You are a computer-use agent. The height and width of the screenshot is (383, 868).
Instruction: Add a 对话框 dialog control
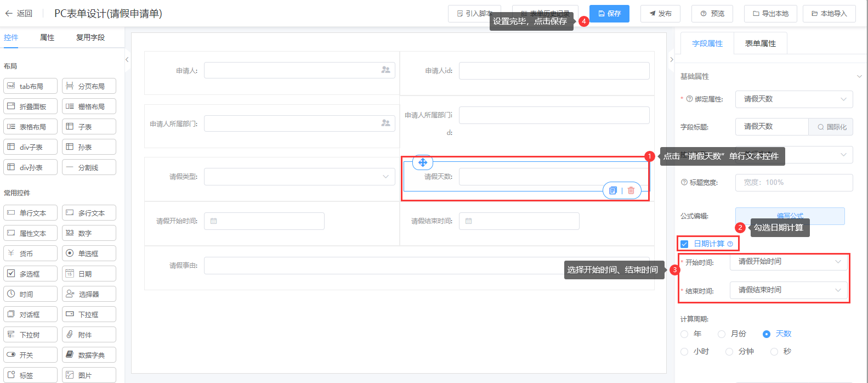30,314
